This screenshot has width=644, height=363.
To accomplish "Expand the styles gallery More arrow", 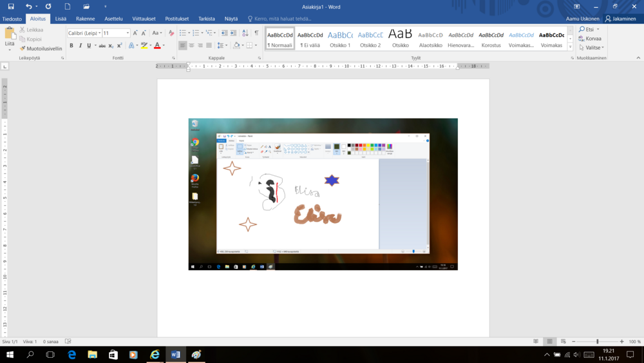I will pos(570,48).
